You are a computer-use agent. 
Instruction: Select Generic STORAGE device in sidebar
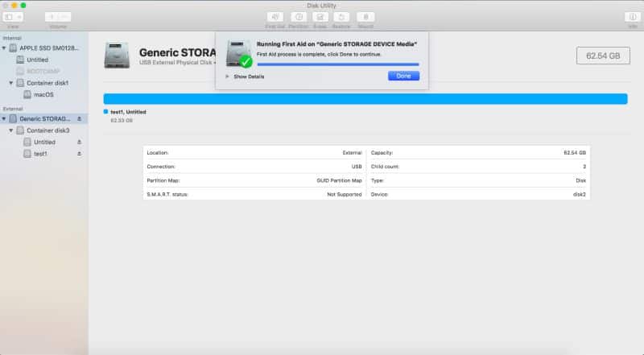(44, 119)
